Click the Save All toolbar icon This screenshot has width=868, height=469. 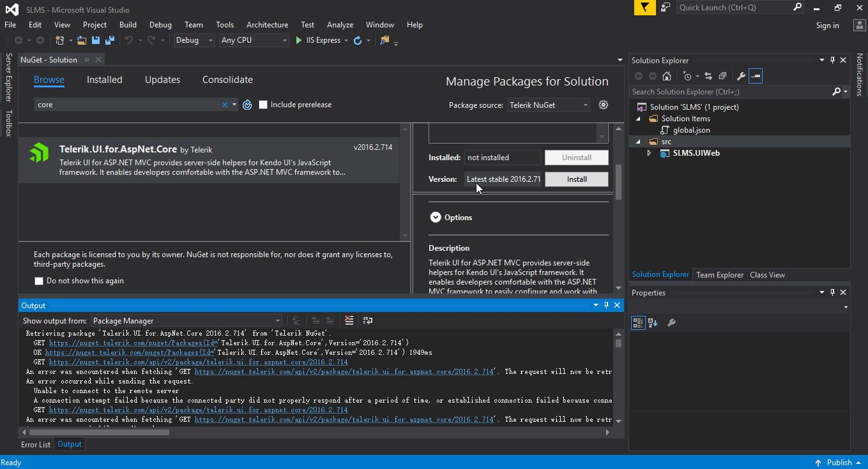point(109,40)
